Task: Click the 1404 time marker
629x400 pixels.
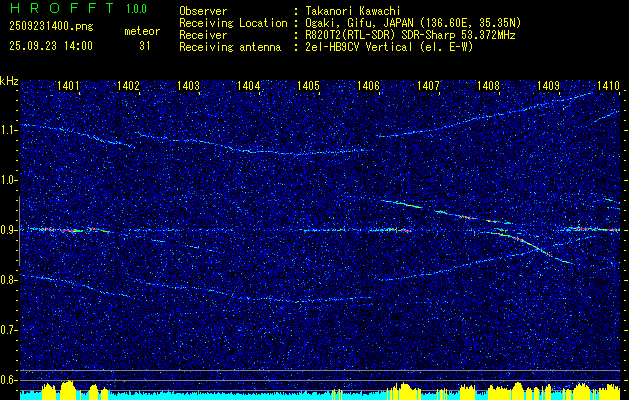Action: click(248, 85)
